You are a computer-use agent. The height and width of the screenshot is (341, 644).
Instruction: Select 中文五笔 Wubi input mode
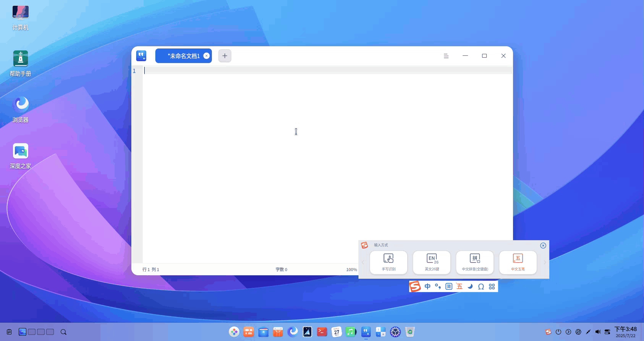(x=518, y=263)
